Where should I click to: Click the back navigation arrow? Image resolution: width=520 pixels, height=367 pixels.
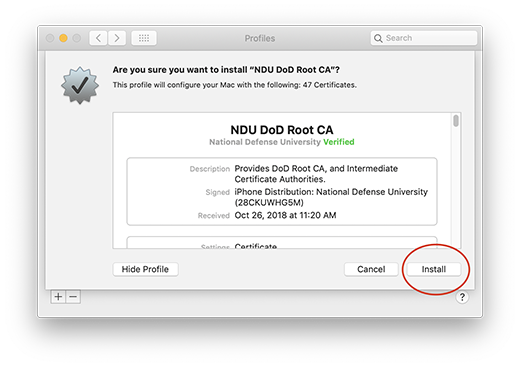(98, 38)
